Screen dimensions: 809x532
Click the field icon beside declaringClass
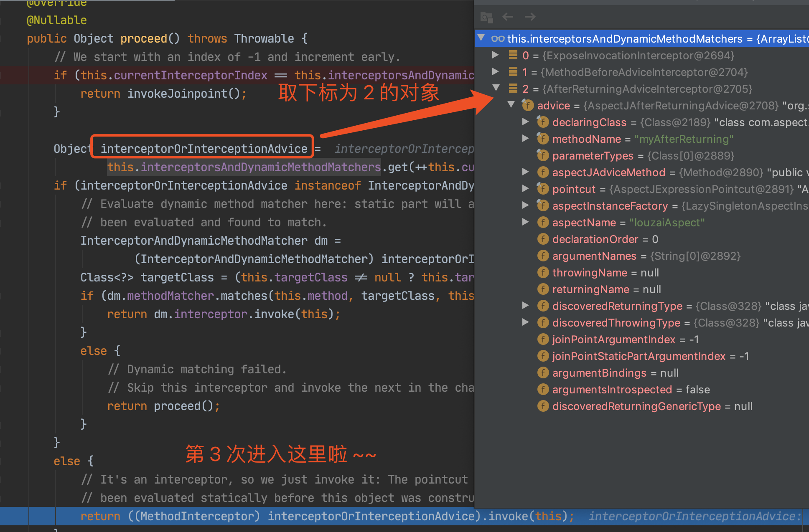click(x=543, y=122)
